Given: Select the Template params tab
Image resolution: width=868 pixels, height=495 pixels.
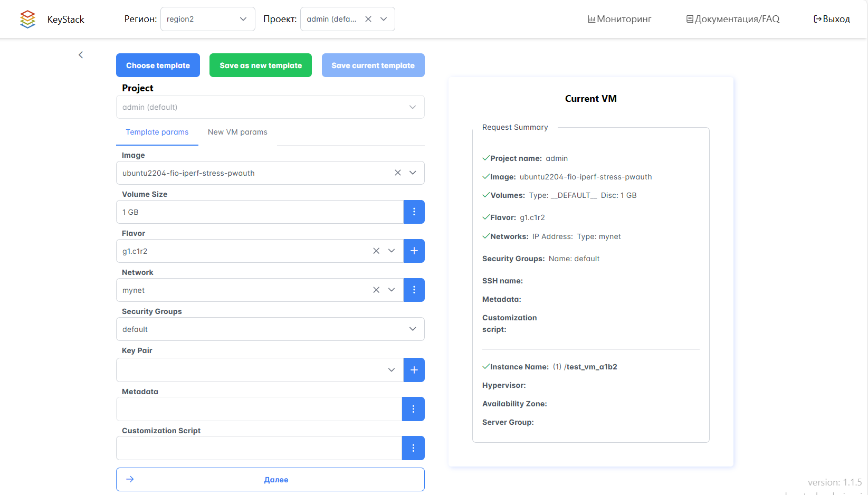Looking at the screenshot, I should tap(157, 132).
